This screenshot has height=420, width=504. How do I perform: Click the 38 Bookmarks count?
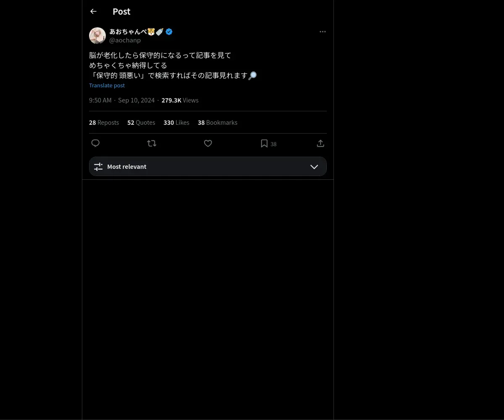(x=218, y=123)
